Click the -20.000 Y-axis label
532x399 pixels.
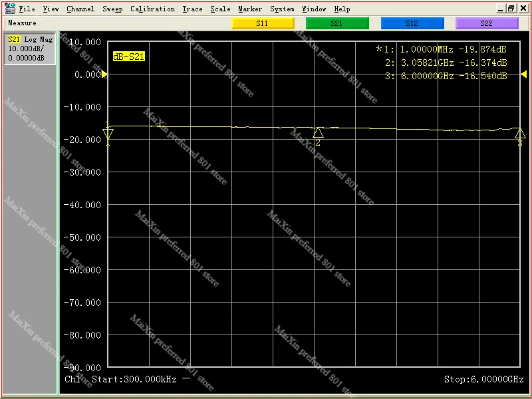point(82,140)
